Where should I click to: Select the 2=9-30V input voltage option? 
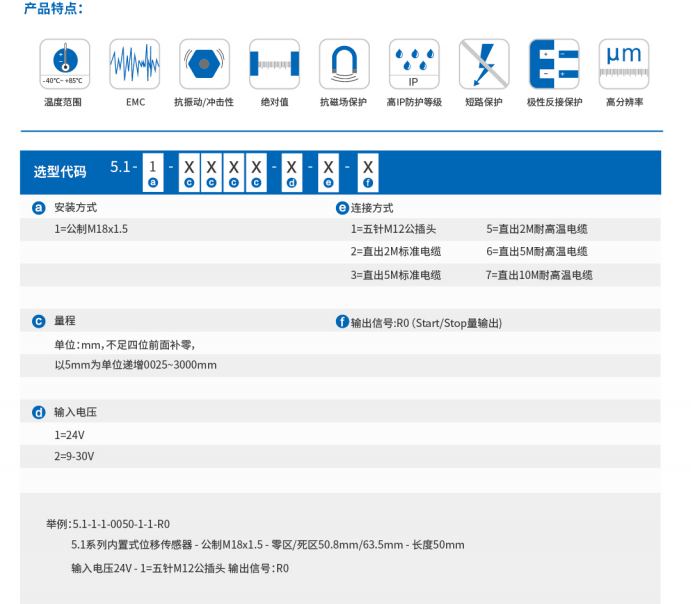coord(74,456)
